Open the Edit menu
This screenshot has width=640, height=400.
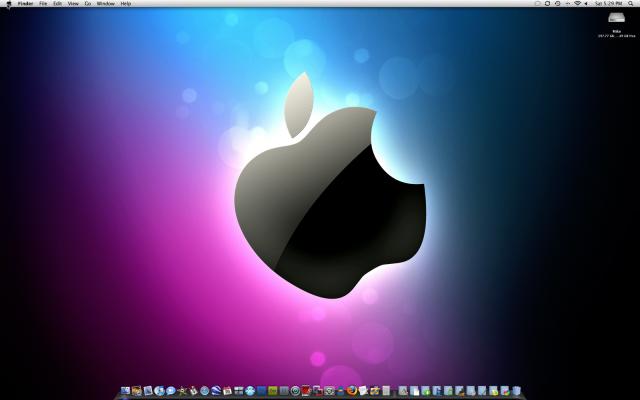tap(58, 4)
